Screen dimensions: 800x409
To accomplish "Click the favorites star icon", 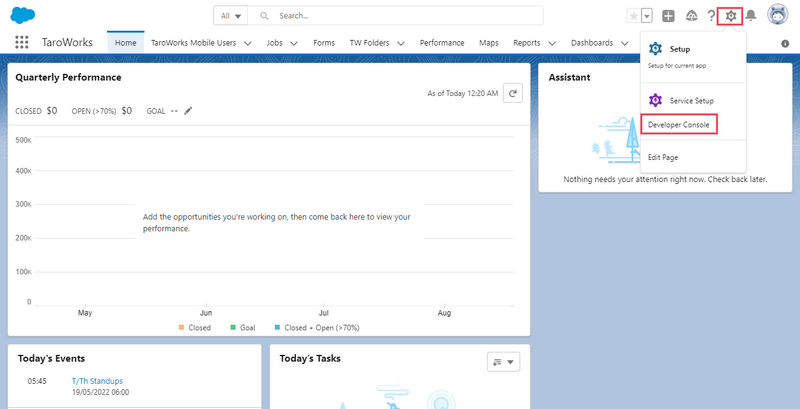I will tap(632, 16).
